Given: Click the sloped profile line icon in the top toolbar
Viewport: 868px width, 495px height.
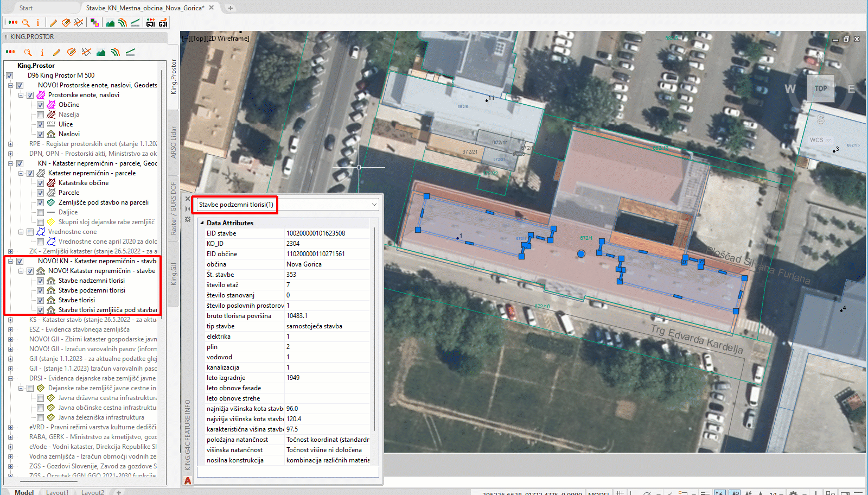Looking at the screenshot, I should click(136, 22).
